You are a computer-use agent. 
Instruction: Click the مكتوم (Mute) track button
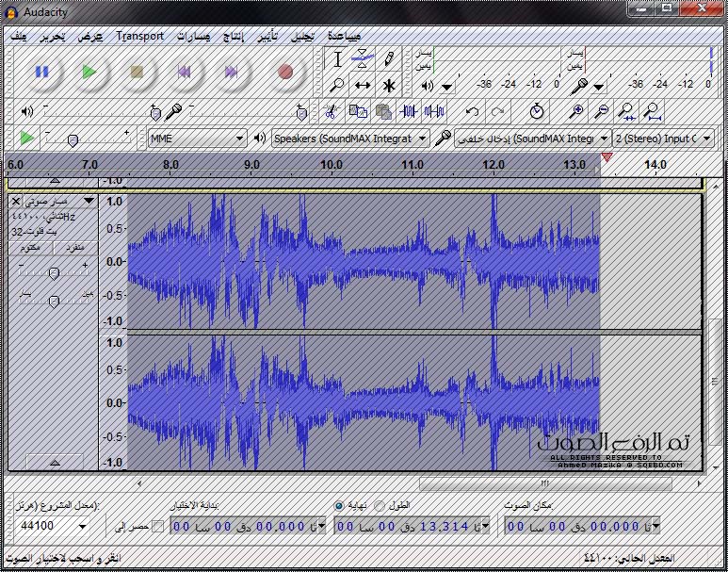tap(30, 248)
